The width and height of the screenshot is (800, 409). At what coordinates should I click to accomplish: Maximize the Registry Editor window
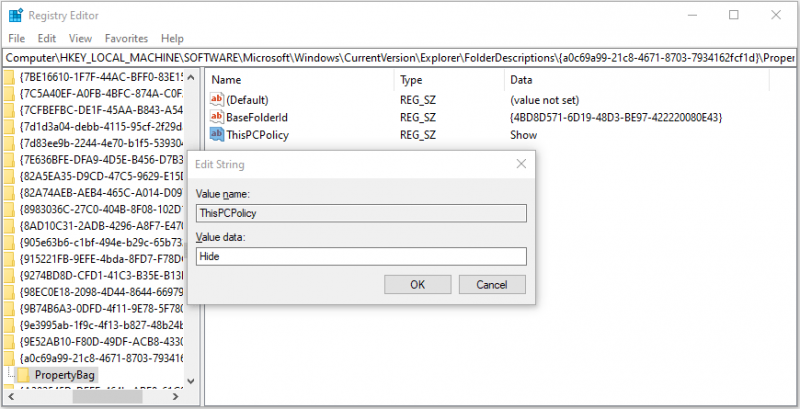click(x=734, y=15)
